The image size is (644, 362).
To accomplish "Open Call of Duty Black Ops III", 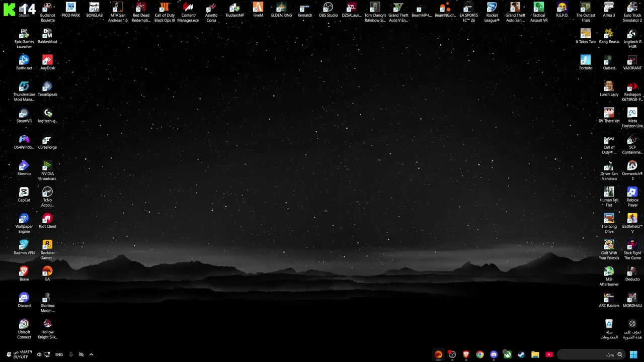I will (165, 13).
